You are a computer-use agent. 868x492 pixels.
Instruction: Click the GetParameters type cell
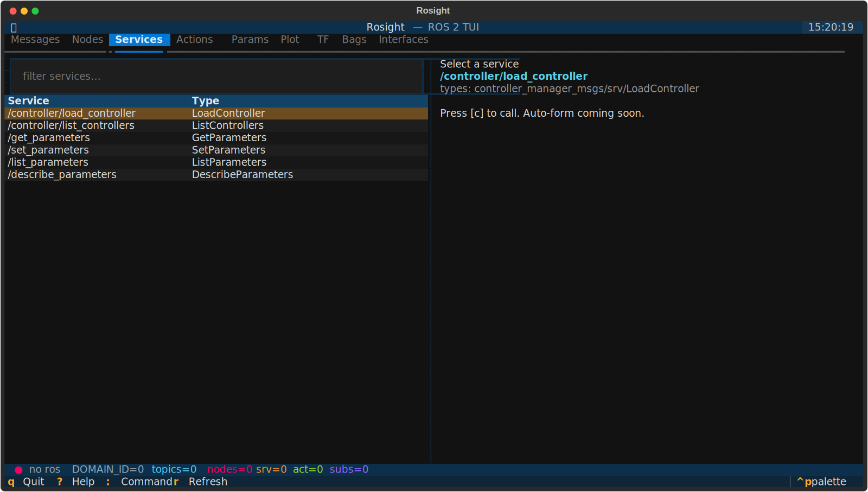tap(229, 138)
